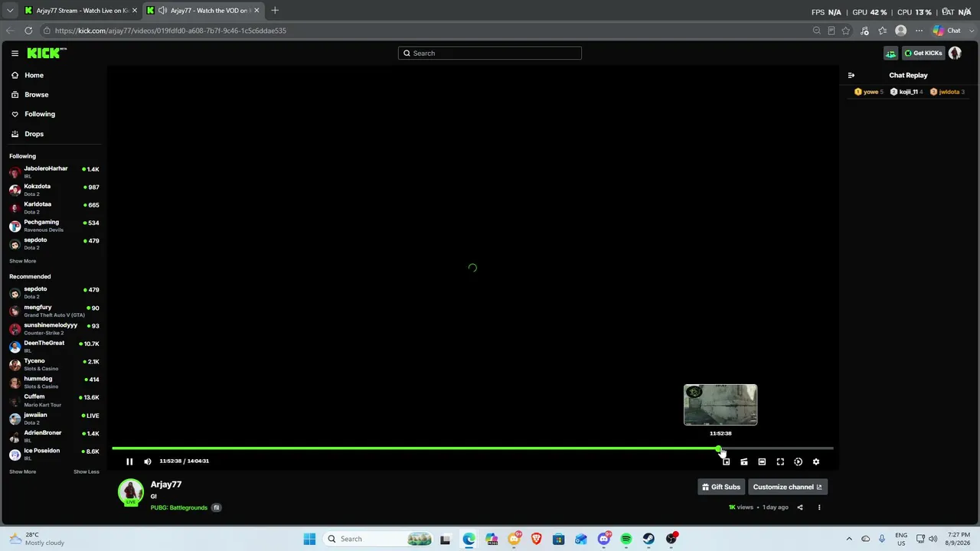Viewport: 980px width, 551px height.
Task: Click the browser address bar URL
Action: tap(171, 31)
